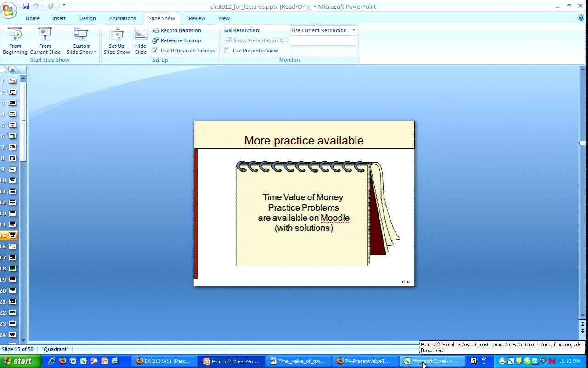Start Rehearse Timings

click(x=177, y=40)
